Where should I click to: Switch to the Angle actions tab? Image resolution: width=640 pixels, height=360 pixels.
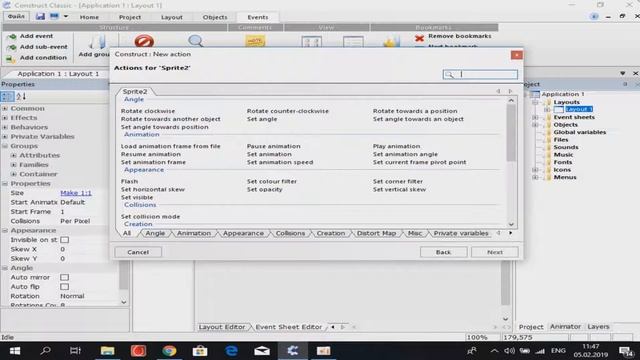pyautogui.click(x=155, y=233)
